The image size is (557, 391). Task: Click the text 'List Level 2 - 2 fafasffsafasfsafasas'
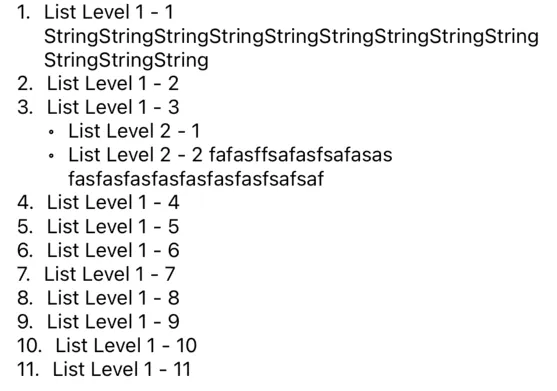(230, 155)
